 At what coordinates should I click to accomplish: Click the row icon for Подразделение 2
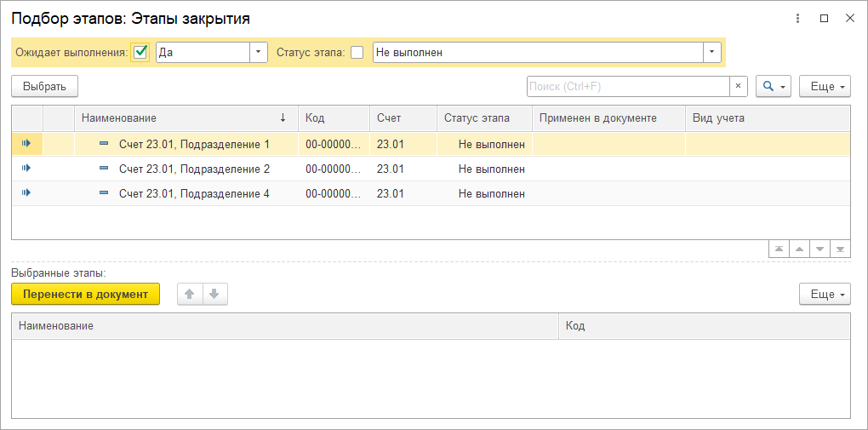[26, 169]
